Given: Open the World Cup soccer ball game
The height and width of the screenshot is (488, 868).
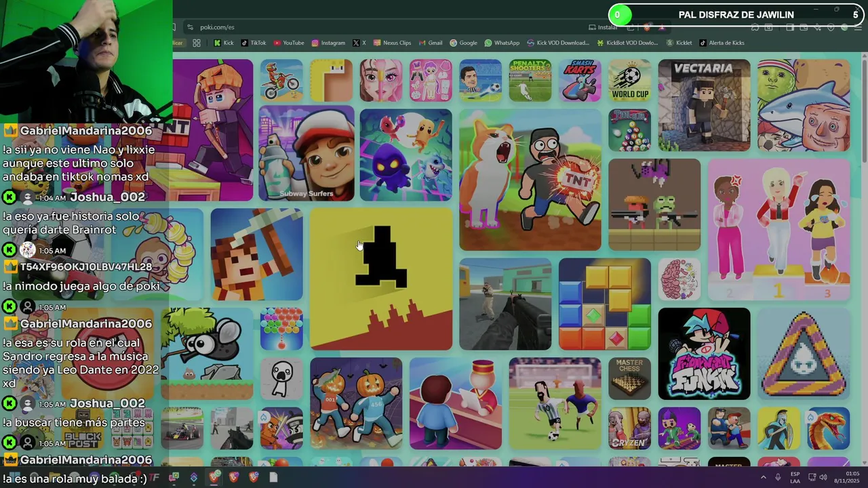Looking at the screenshot, I should (x=629, y=81).
